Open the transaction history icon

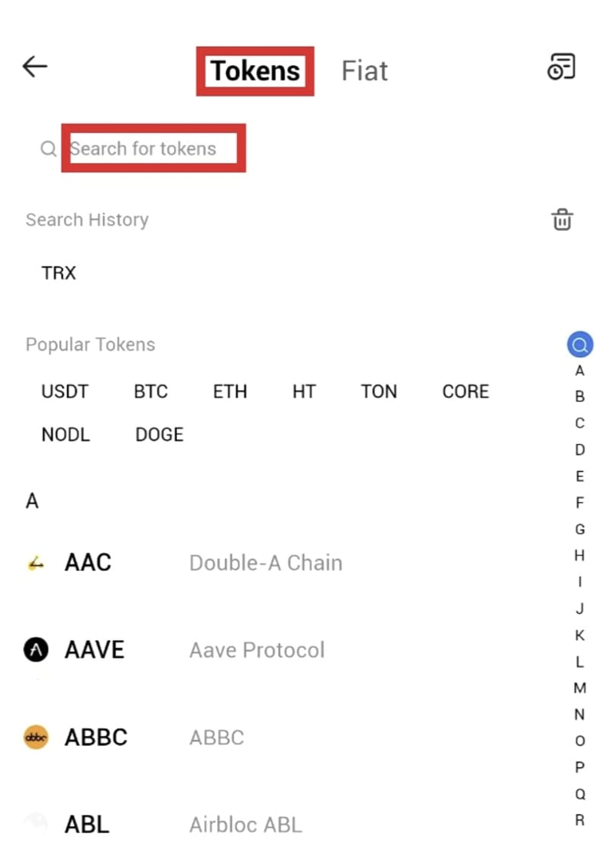[561, 67]
